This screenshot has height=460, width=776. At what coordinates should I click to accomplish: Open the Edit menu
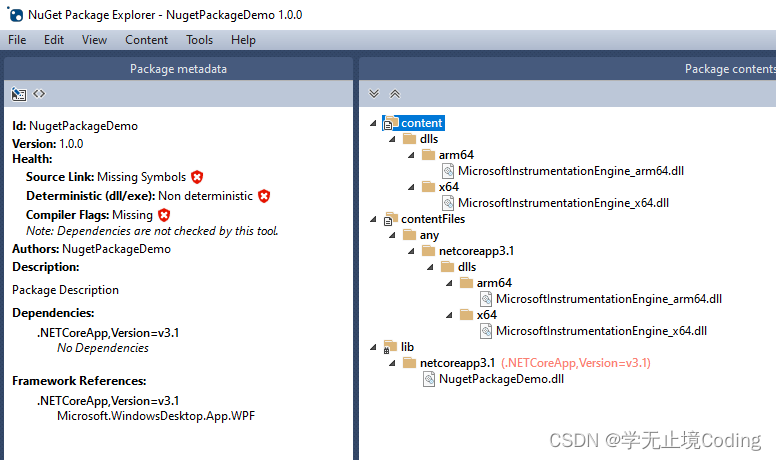54,40
